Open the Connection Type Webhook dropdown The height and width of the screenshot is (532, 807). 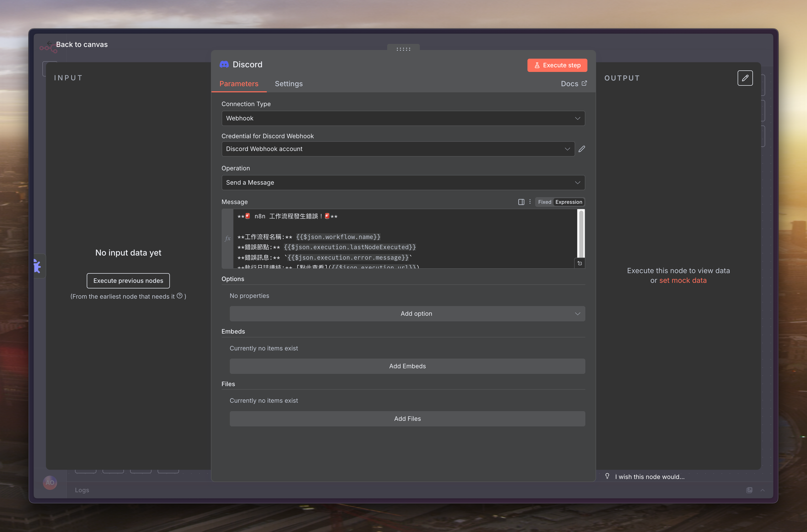tap(403, 118)
